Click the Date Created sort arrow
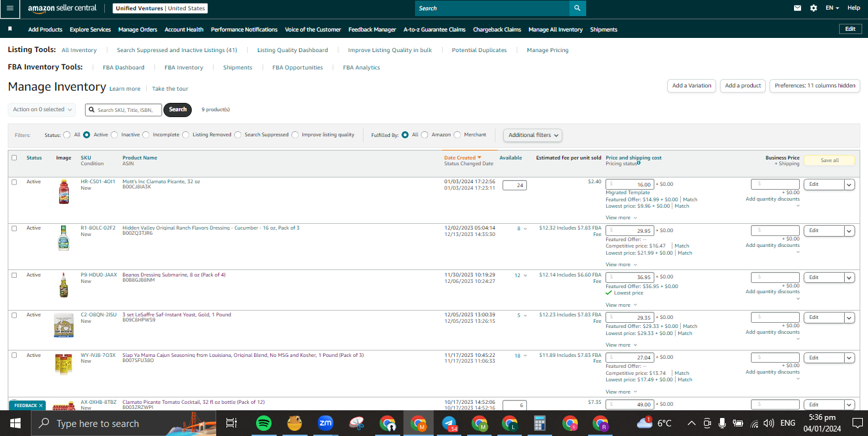The height and width of the screenshot is (436, 868). click(479, 158)
